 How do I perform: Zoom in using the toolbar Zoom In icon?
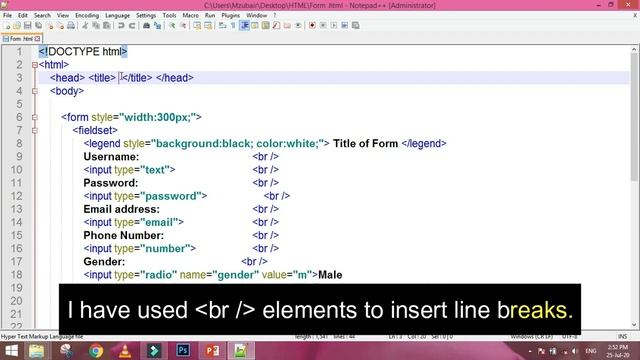(x=172, y=25)
